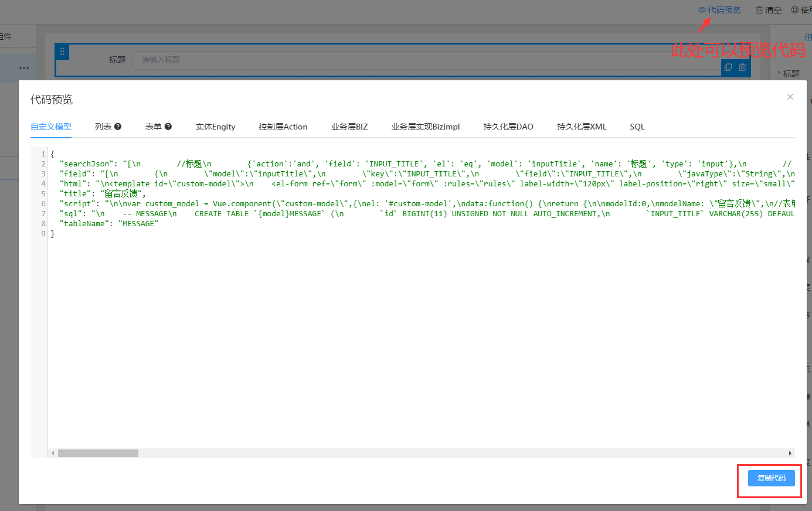Click the 代码预览 eye icon link

pyautogui.click(x=719, y=10)
